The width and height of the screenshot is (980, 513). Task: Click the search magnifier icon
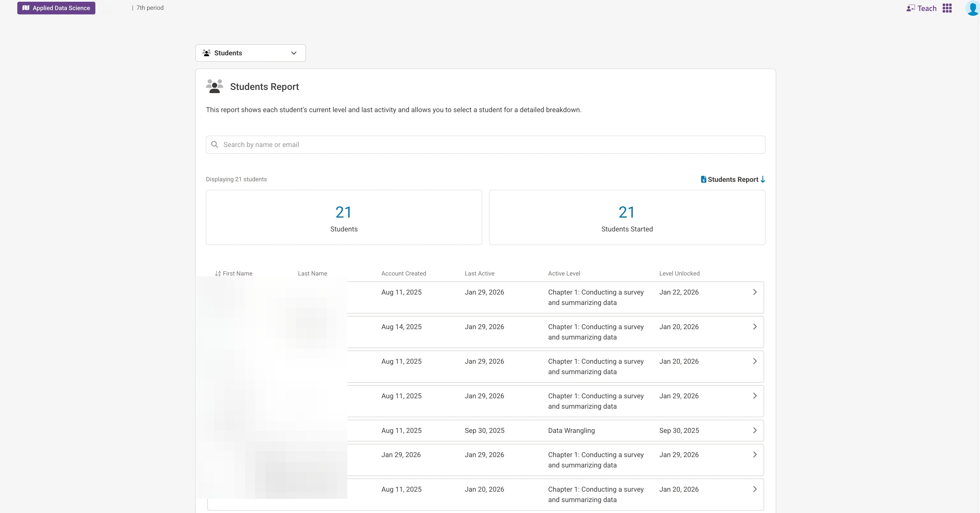215,145
